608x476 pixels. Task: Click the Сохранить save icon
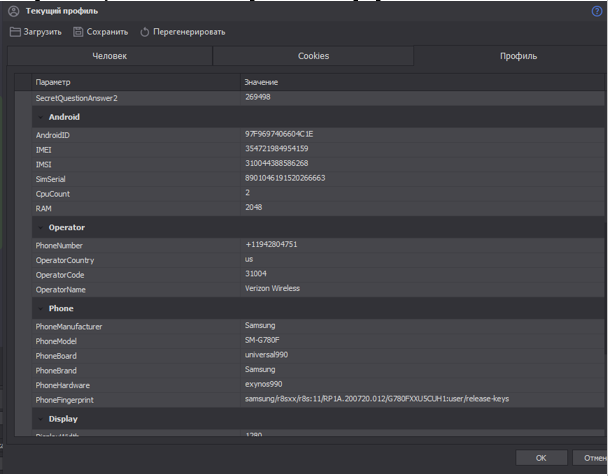click(x=78, y=32)
